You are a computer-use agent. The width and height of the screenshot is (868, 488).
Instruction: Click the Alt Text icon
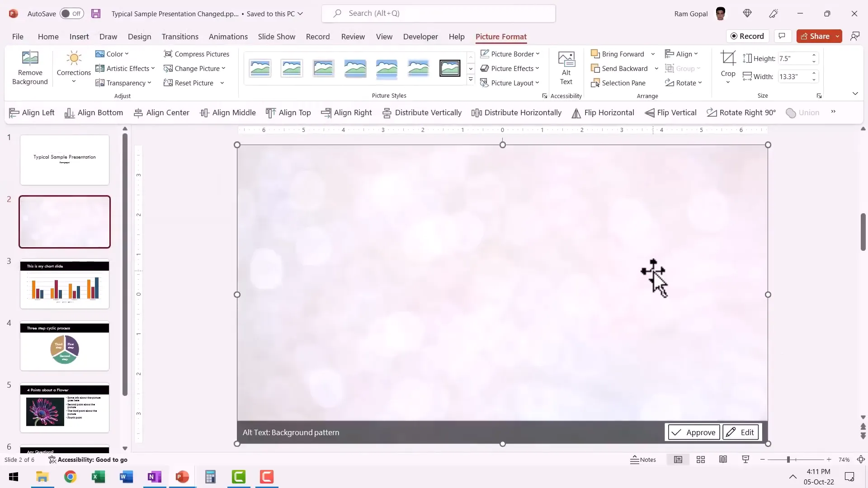point(566,60)
